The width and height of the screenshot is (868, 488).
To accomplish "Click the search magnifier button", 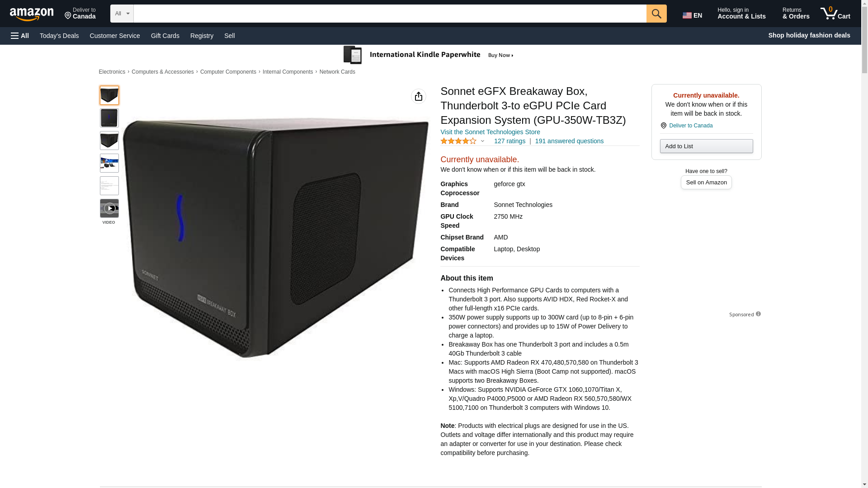I will (x=656, y=14).
